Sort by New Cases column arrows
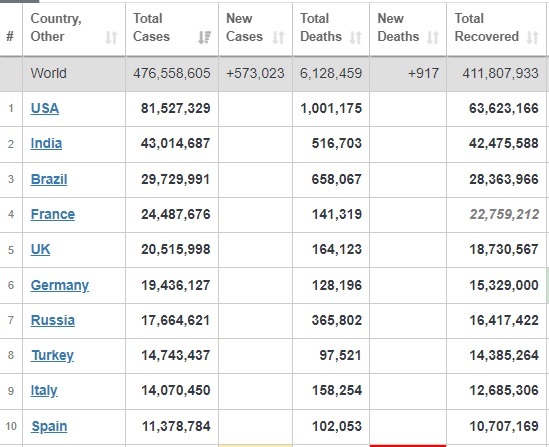Image resolution: width=549 pixels, height=447 pixels. point(278,37)
